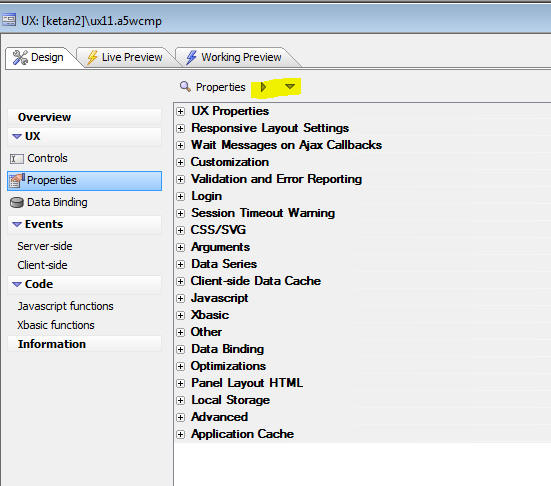Switch to the Live Preview tab

(x=125, y=57)
